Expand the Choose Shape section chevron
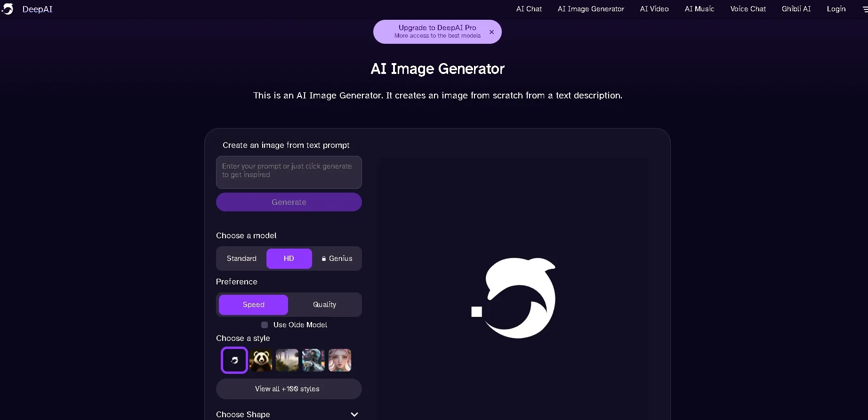This screenshot has height=420, width=868. click(x=354, y=414)
